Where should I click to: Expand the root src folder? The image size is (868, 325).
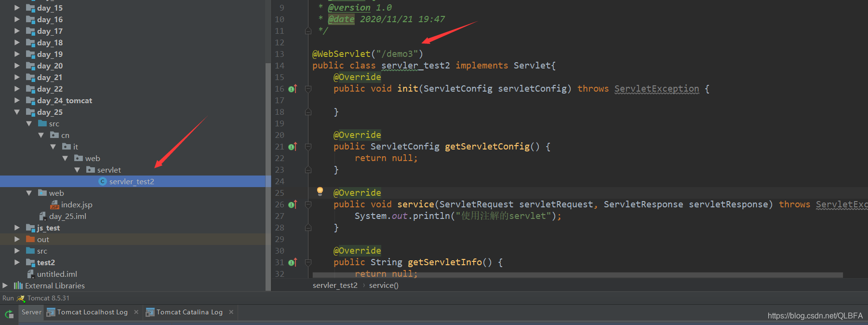[17, 251]
